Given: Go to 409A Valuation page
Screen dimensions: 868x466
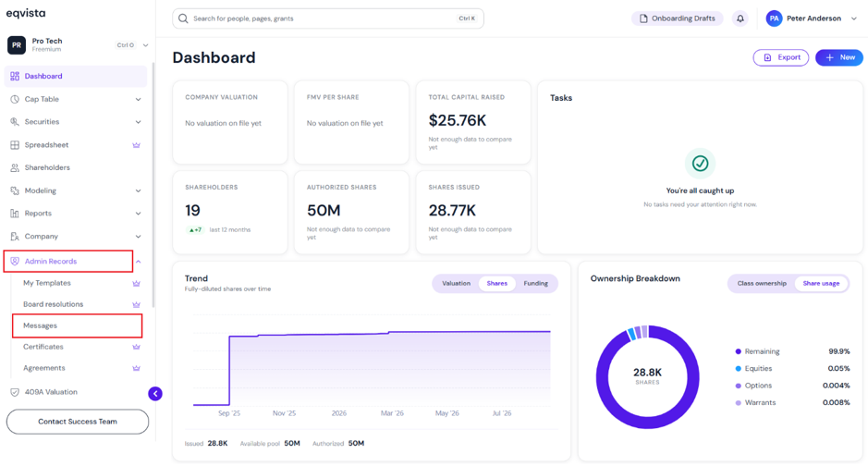Looking at the screenshot, I should (51, 392).
